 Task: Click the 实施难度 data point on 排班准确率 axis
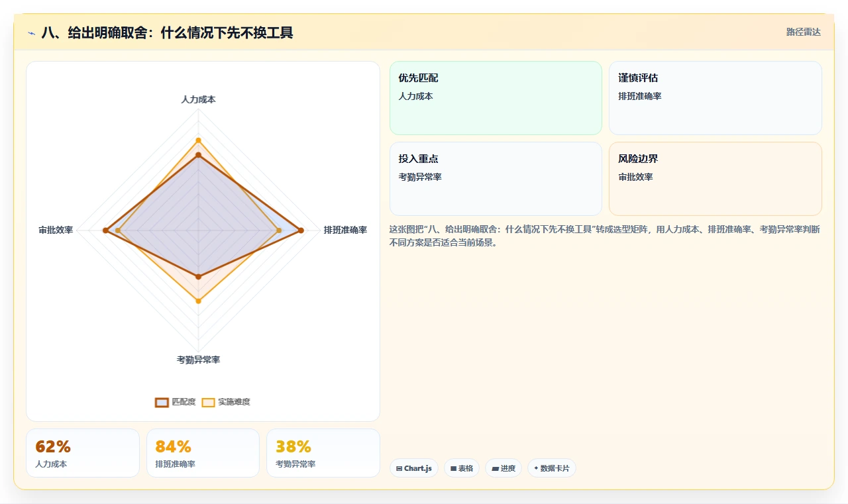pyautogui.click(x=278, y=230)
